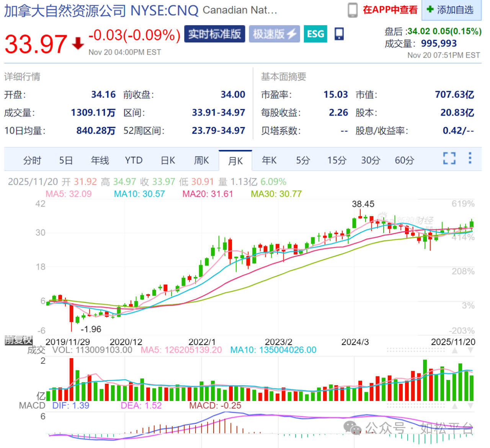Screen dimensions: 490x448
Task: Click the down arrow in the MACD panel
Action: pyautogui.click(x=470, y=406)
